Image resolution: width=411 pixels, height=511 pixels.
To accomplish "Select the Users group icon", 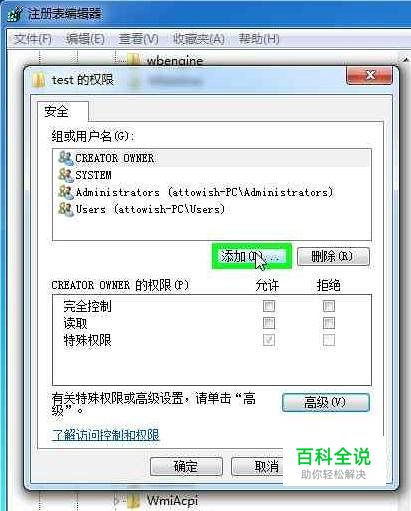I will point(66,210).
